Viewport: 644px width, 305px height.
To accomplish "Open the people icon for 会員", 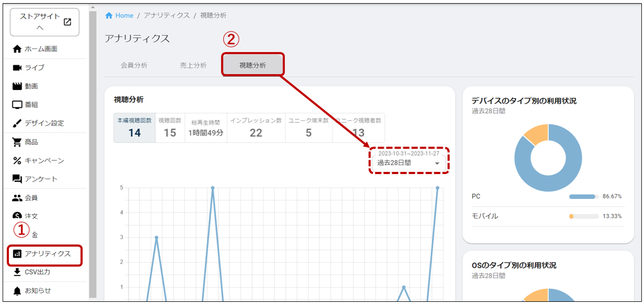I will click(x=17, y=198).
